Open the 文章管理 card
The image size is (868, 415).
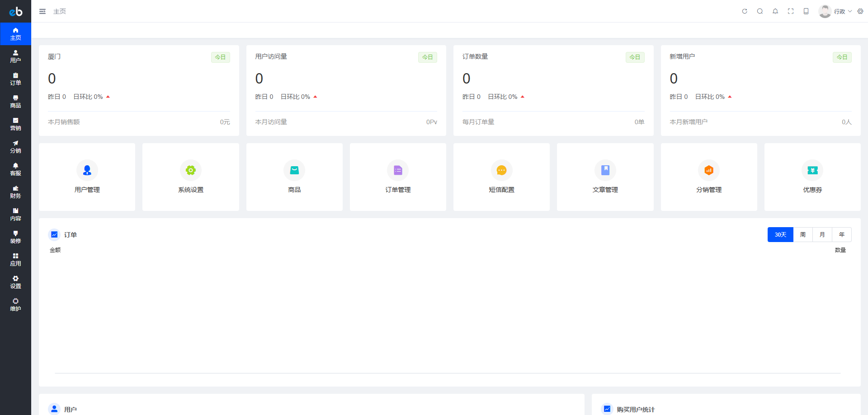[605, 177]
